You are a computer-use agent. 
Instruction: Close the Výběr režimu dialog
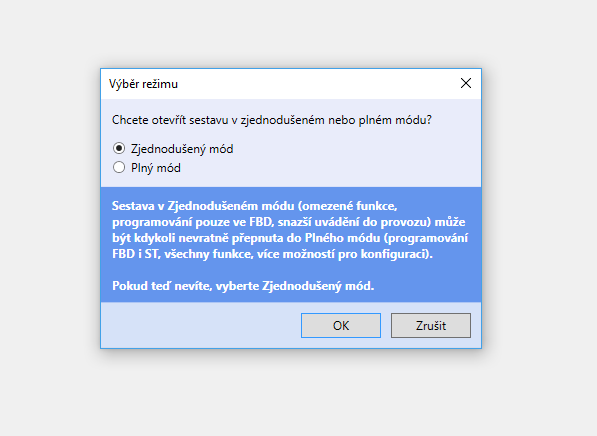pyautogui.click(x=466, y=83)
